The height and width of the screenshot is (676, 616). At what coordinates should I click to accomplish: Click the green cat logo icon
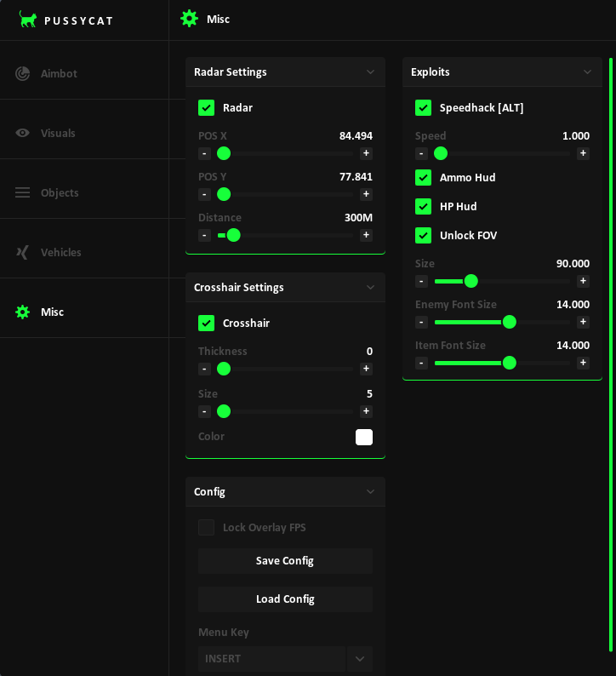pos(28,20)
